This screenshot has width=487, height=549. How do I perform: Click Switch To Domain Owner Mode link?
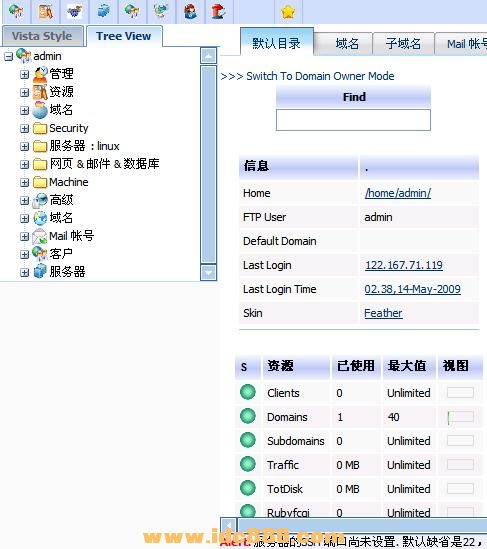click(x=320, y=76)
